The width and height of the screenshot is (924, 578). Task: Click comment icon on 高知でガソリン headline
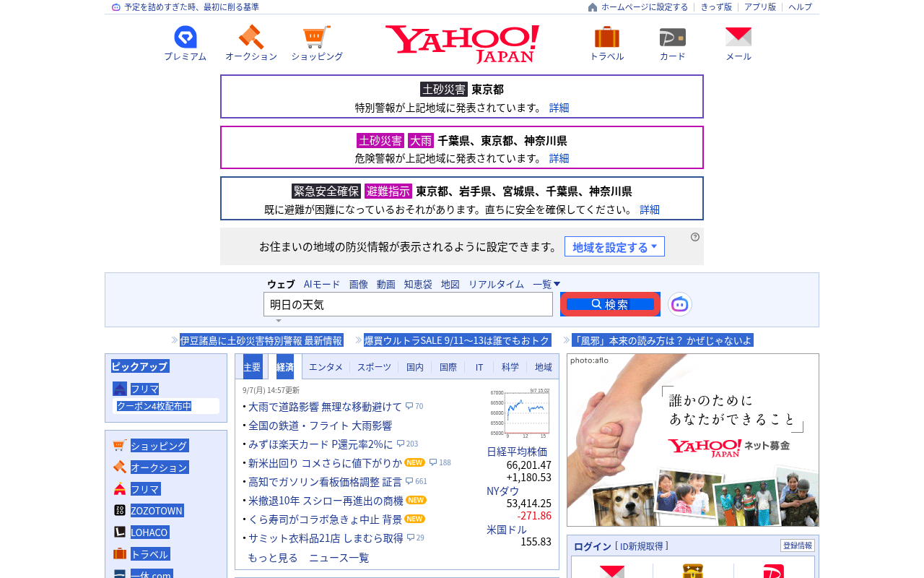tap(409, 481)
